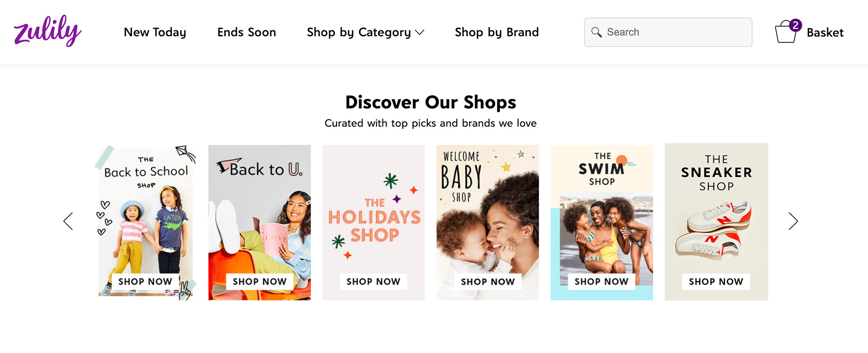Shop Now in Back to School Shop
The height and width of the screenshot is (353, 868).
[x=145, y=281]
